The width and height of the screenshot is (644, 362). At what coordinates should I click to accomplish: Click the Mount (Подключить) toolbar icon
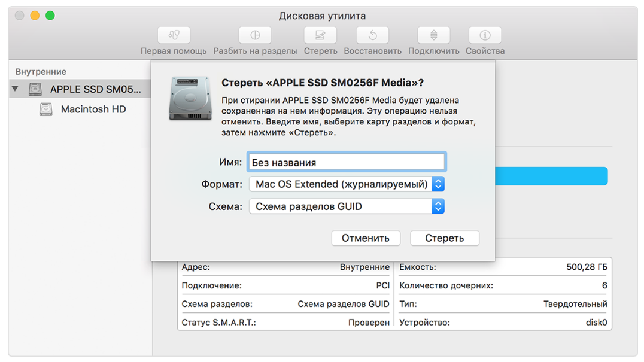coord(433,35)
